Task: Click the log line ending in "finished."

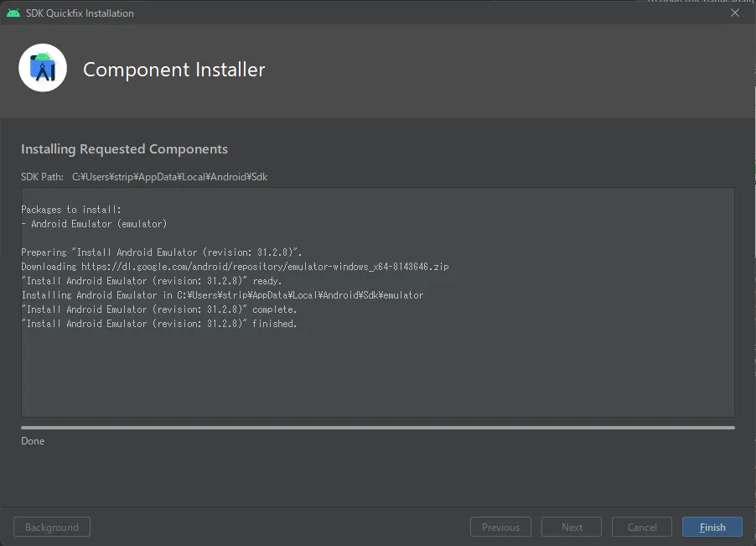Action: (159, 324)
